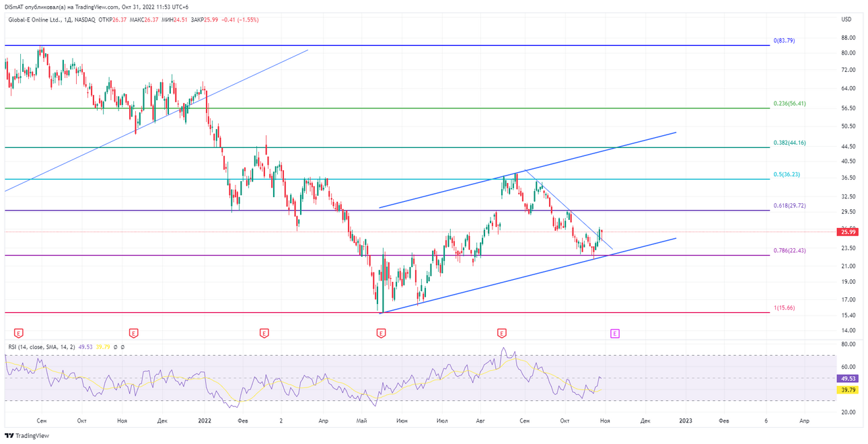Select the dark blue 0 Fibonacci level line

pos(387,45)
